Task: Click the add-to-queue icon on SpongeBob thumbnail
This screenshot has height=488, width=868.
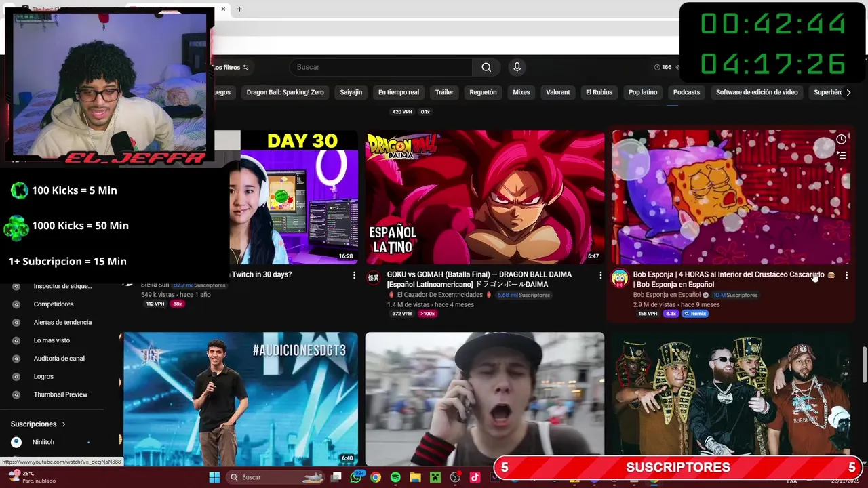Action: coord(841,155)
